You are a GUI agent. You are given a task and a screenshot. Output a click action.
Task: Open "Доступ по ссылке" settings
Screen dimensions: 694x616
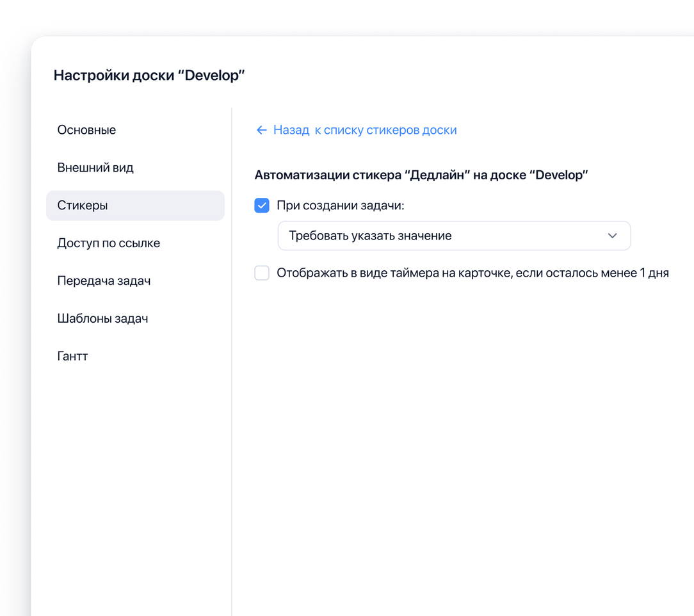106,243
